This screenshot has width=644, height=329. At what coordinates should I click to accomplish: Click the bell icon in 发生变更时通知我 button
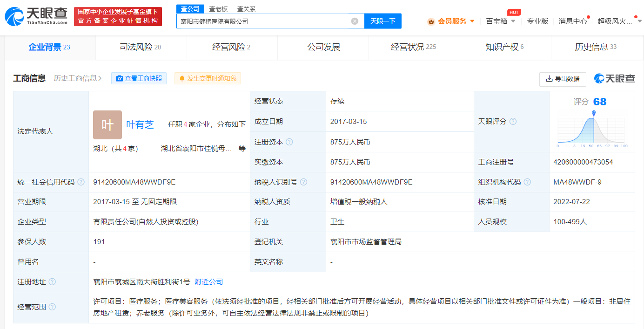pyautogui.click(x=182, y=78)
